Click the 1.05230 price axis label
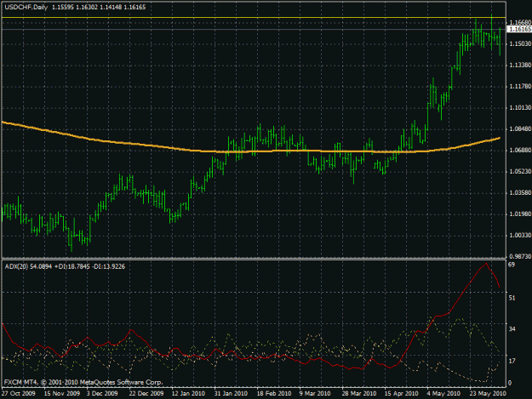The image size is (532, 399). pyautogui.click(x=520, y=172)
